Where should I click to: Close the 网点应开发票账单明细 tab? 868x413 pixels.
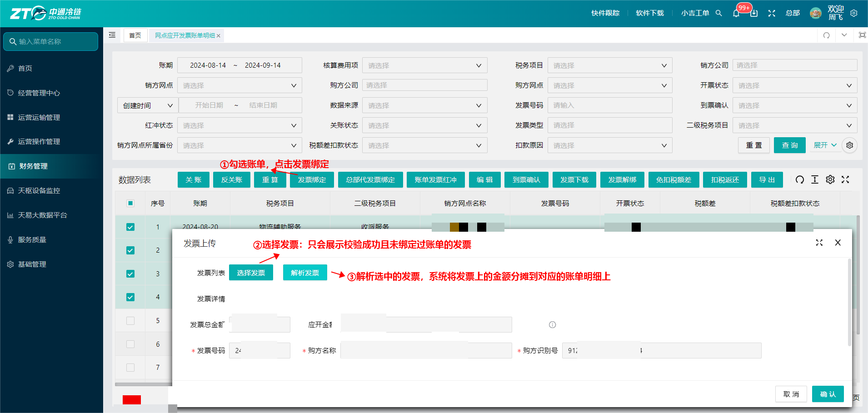(x=219, y=36)
